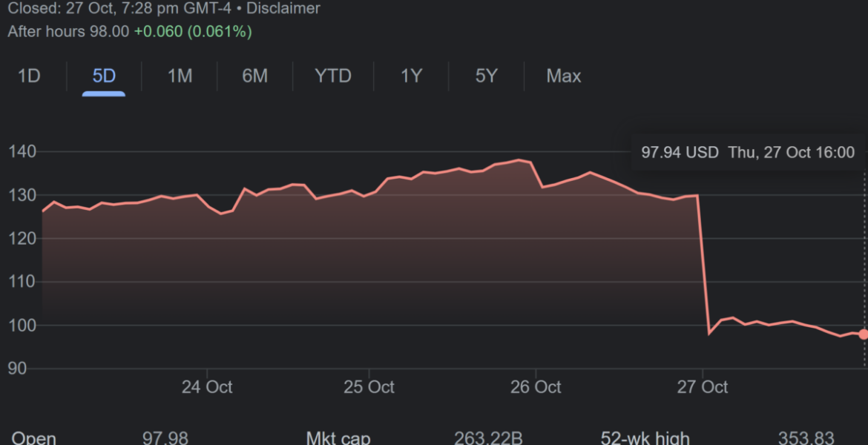Select the 1D time range tab
This screenshot has height=445, width=868.
pyautogui.click(x=29, y=76)
